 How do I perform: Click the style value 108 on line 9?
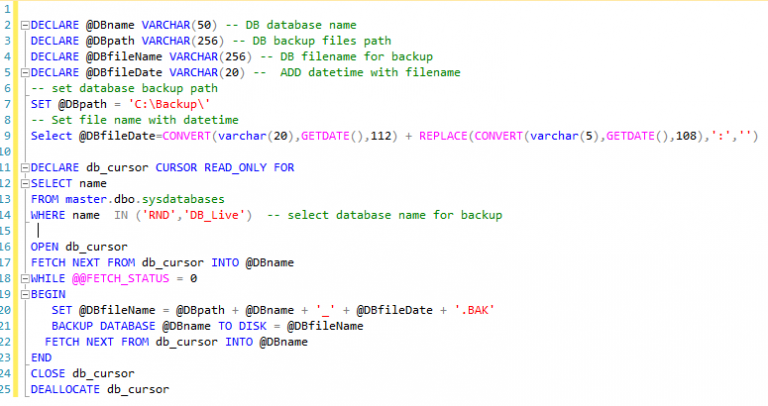pyautogui.click(x=686, y=136)
